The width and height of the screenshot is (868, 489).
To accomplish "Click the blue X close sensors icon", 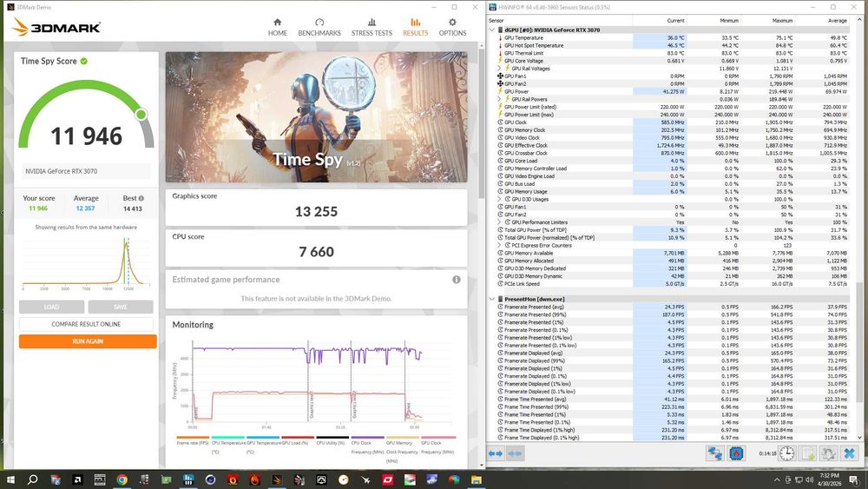I will pyautogui.click(x=849, y=453).
